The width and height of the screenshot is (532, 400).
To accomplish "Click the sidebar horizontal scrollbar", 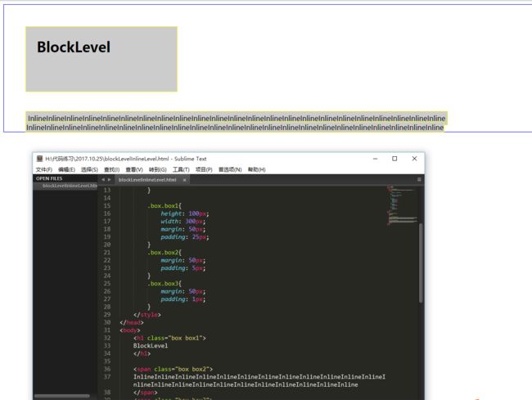I will click(x=62, y=396).
